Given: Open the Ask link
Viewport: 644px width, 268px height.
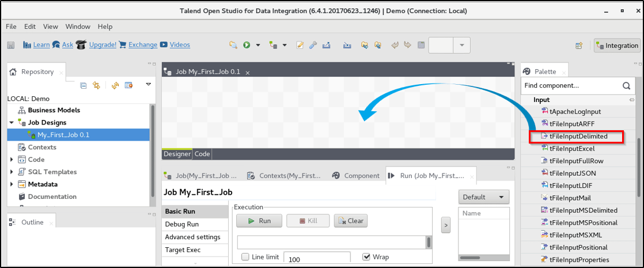Looking at the screenshot, I should [x=68, y=45].
